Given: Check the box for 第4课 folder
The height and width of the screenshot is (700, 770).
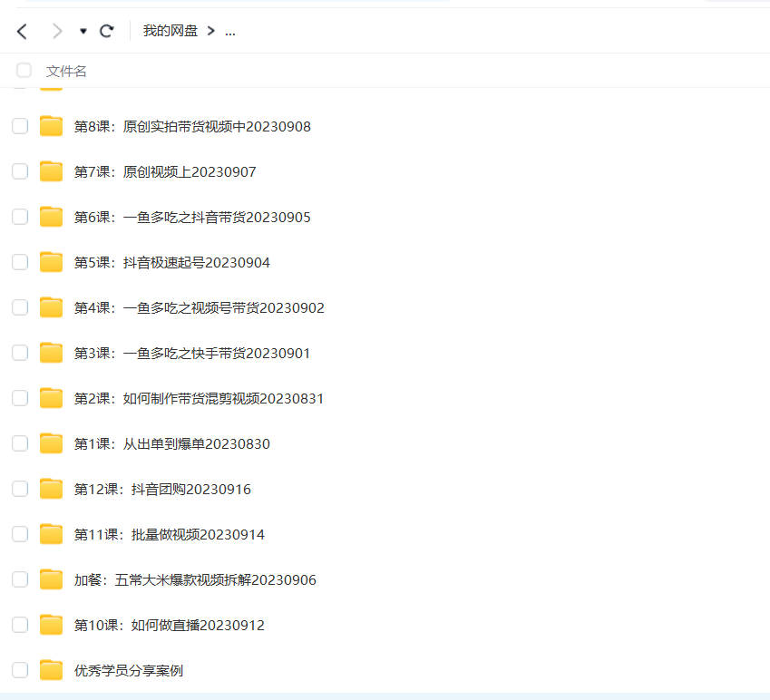Looking at the screenshot, I should point(20,307).
